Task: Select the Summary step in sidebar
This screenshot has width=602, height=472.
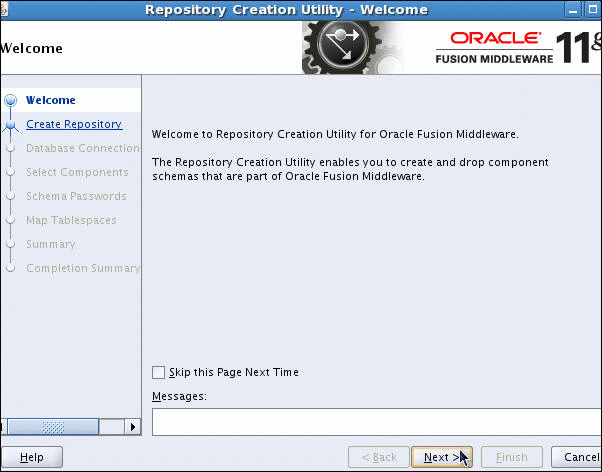Action: coord(51,244)
